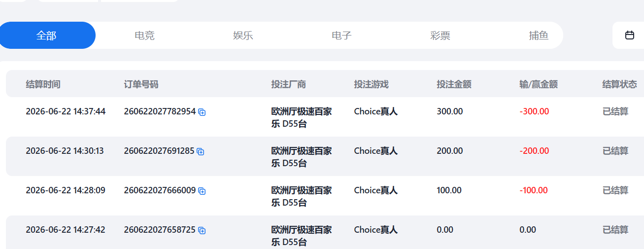Open the 电子 category tab
The height and width of the screenshot is (249, 644).
click(x=341, y=36)
